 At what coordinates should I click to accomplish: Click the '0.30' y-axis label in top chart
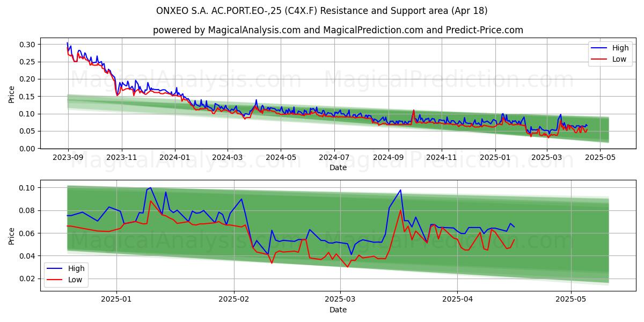click(x=27, y=45)
